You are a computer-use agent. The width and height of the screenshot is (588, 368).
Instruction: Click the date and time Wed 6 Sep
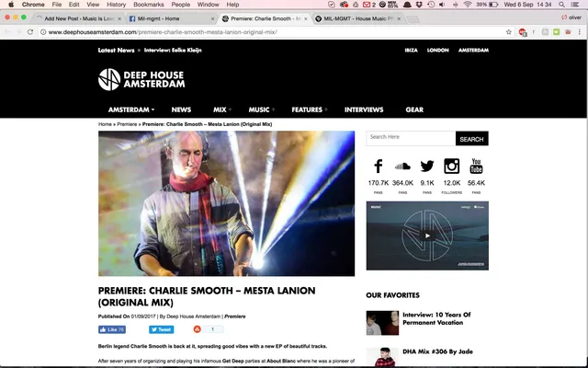point(527,5)
